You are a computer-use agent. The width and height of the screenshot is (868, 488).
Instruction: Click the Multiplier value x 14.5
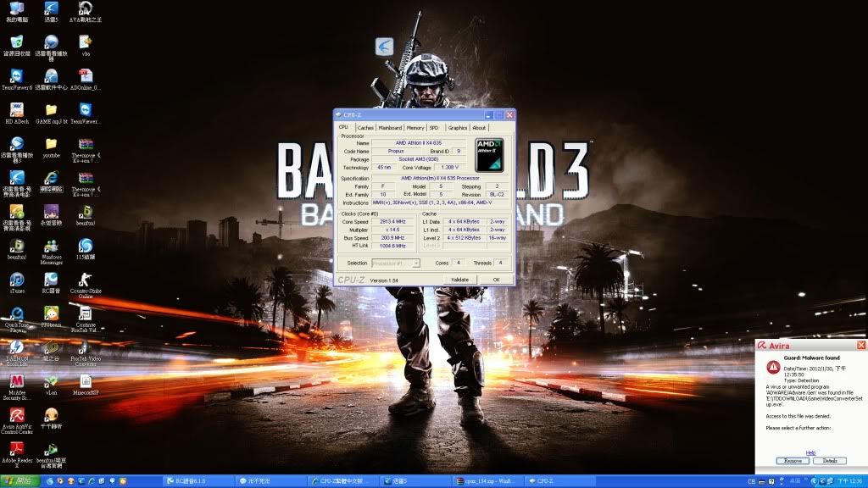point(392,230)
